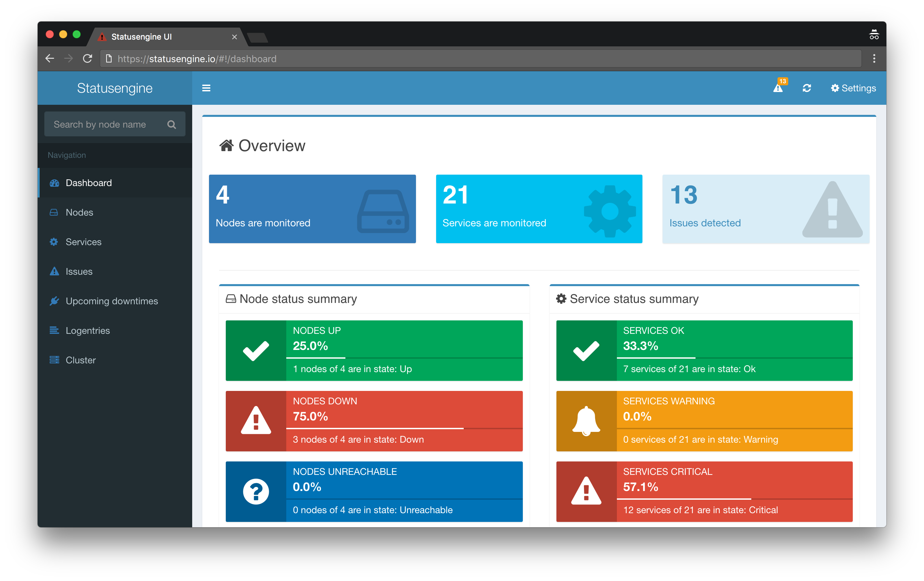Image resolution: width=924 pixels, height=581 pixels.
Task: Click the large gear icon on the Services card
Action: pyautogui.click(x=610, y=211)
